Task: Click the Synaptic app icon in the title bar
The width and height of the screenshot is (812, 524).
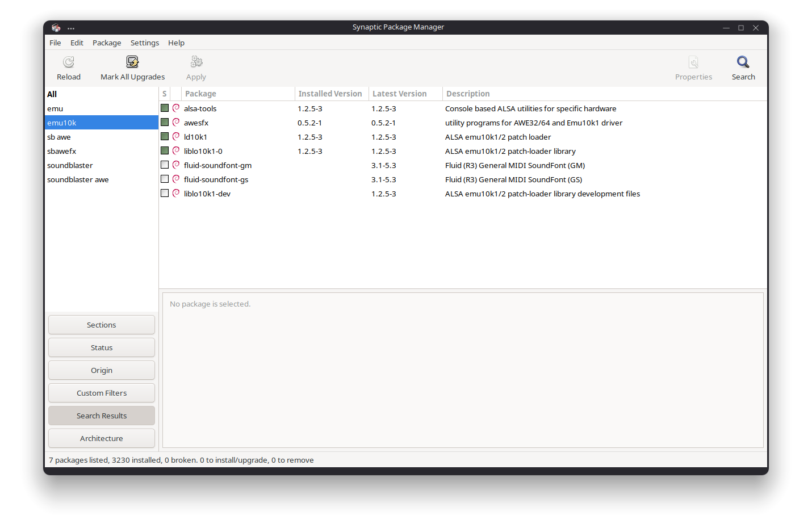Action: (56, 27)
